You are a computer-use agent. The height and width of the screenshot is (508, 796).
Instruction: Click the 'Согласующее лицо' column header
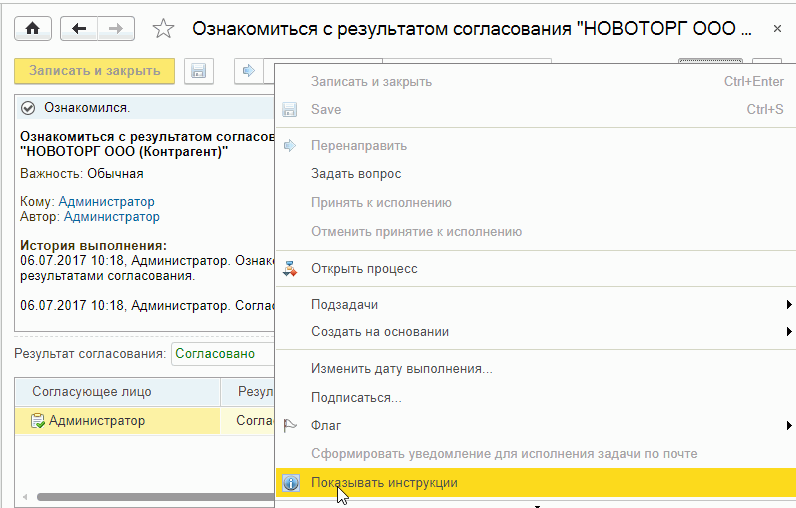pyautogui.click(x=117, y=392)
